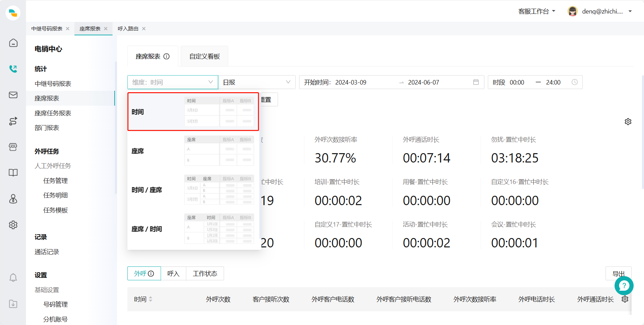Screen dimensions: 644x325
Task: Select the 座席 dimension option
Action: pos(193,151)
